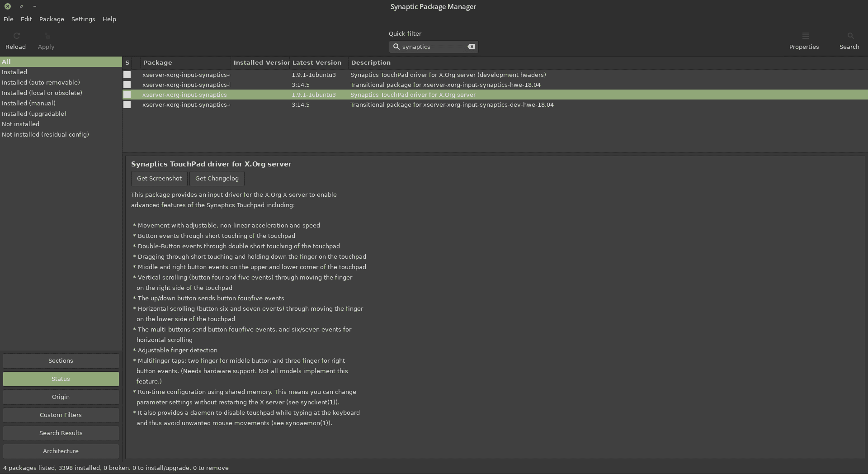Click the Get Changelog button
This screenshot has width=868, height=474.
point(217,178)
